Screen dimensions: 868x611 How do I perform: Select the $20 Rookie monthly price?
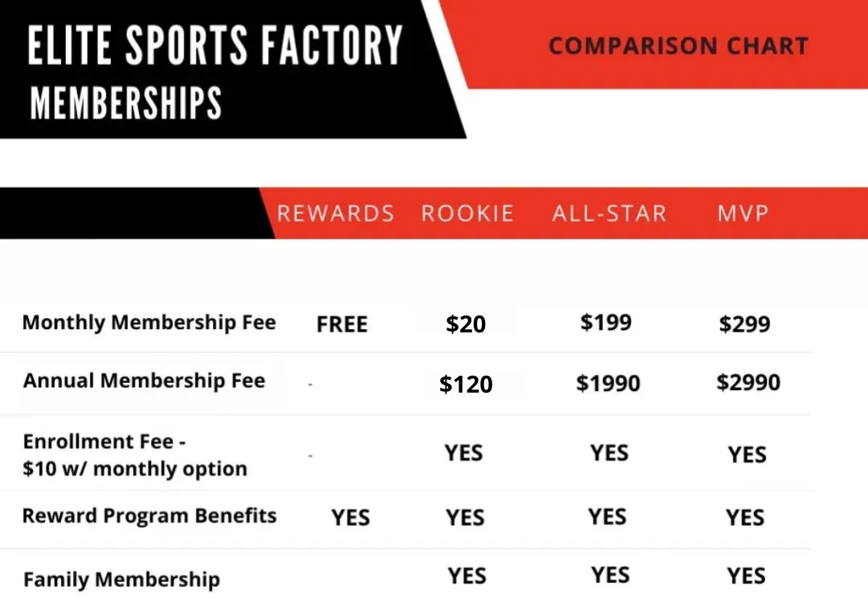coord(466,324)
